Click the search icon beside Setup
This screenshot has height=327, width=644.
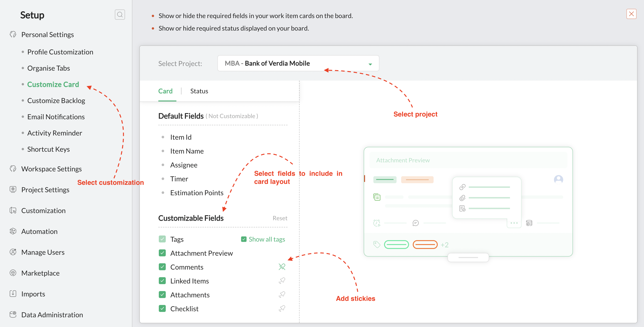(x=120, y=15)
